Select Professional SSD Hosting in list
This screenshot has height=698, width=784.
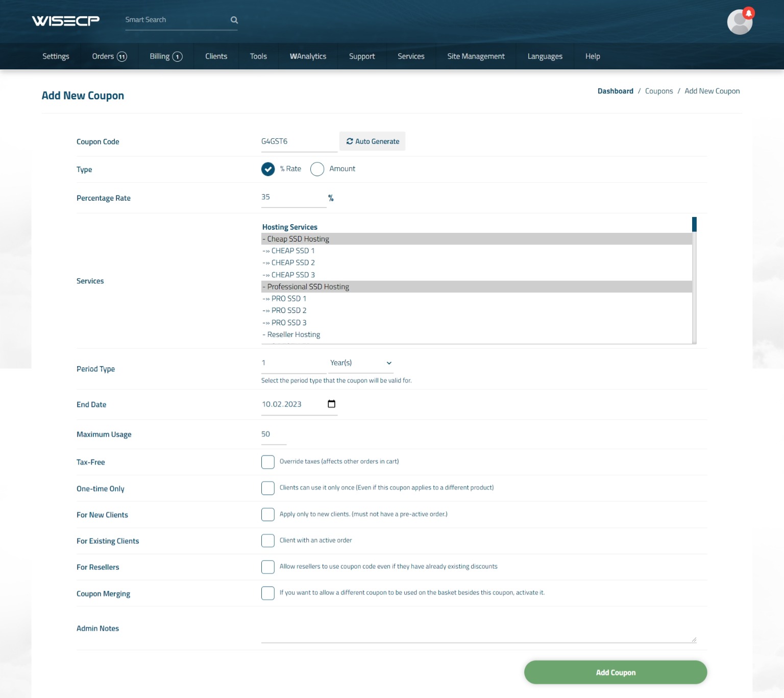[477, 287]
